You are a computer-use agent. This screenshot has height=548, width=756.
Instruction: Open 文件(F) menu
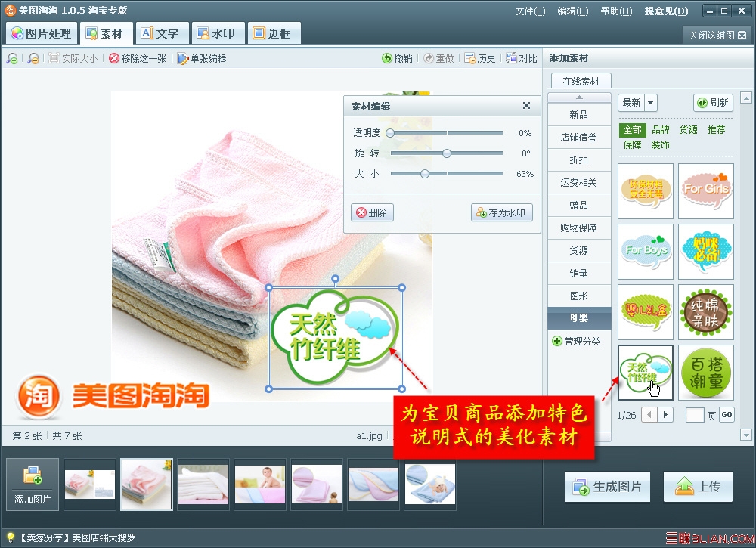530,11
